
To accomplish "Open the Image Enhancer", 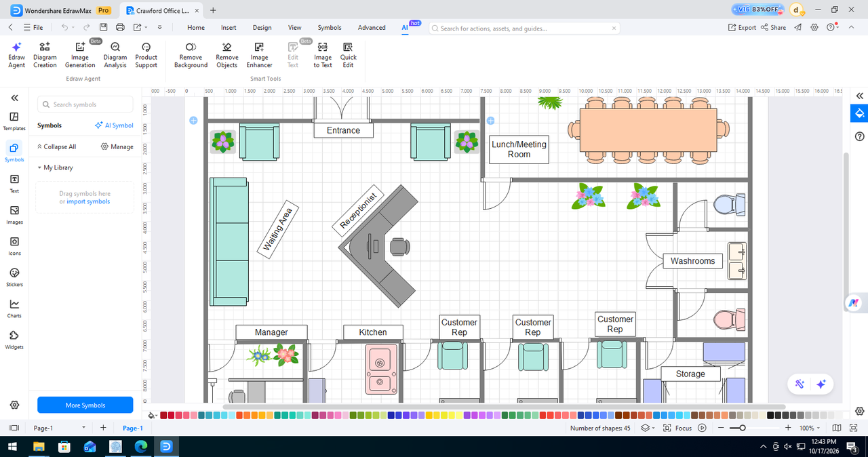I will tap(259, 55).
